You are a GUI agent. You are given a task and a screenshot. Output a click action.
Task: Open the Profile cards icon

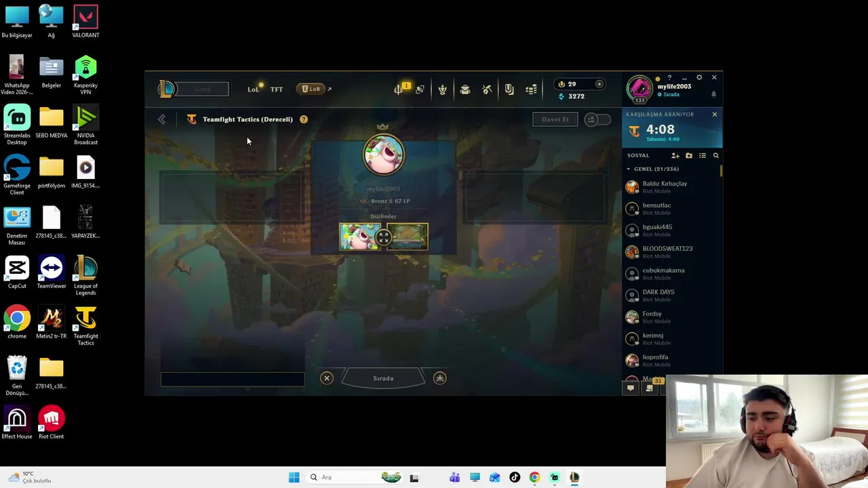pos(420,89)
